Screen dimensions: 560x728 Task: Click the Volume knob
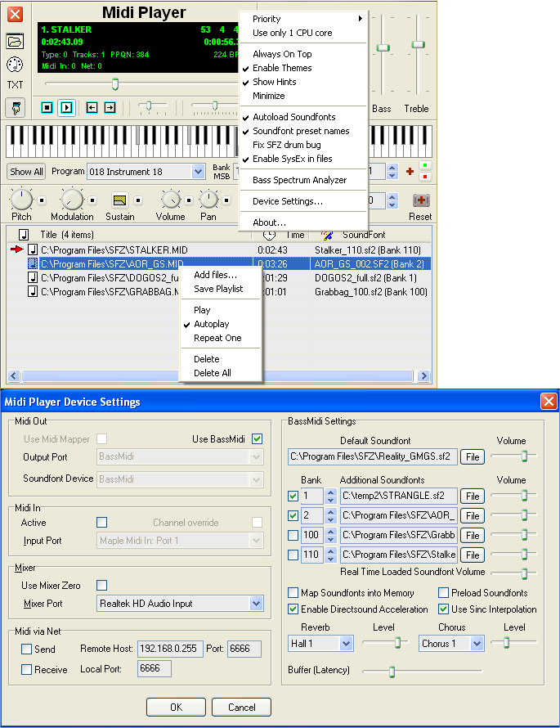point(171,200)
